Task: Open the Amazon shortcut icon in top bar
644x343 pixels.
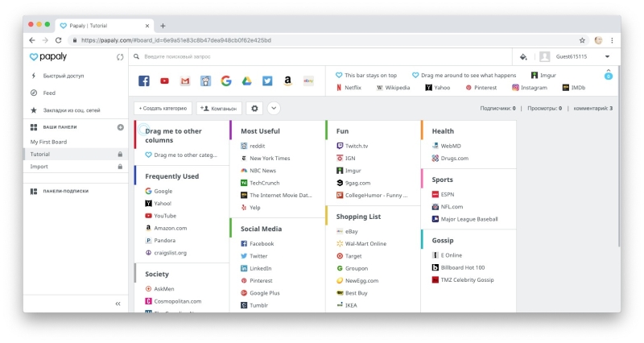Action: coord(287,81)
